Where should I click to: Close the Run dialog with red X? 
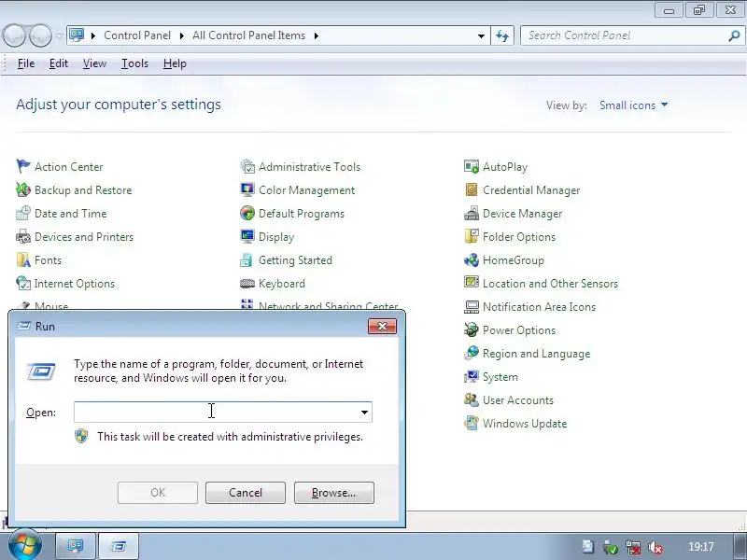coord(382,326)
